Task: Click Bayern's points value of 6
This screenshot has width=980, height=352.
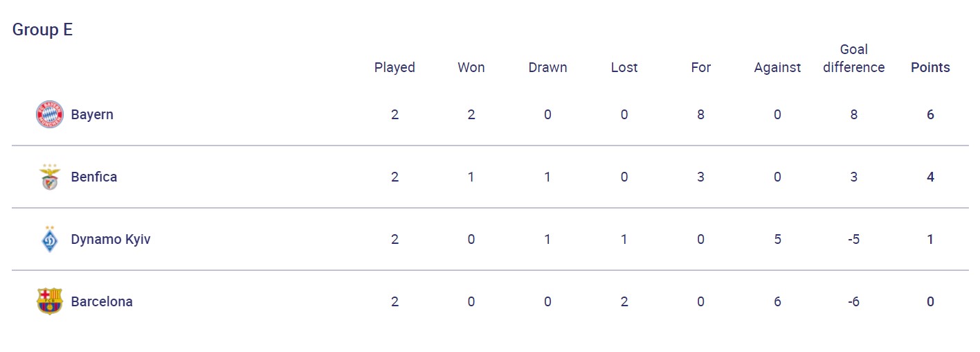Action: pyautogui.click(x=930, y=114)
